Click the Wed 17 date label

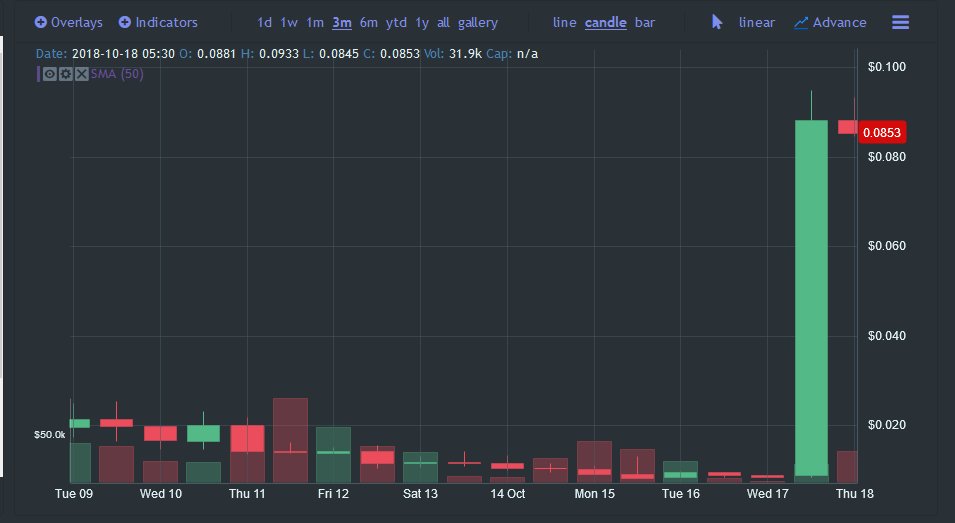[767, 494]
